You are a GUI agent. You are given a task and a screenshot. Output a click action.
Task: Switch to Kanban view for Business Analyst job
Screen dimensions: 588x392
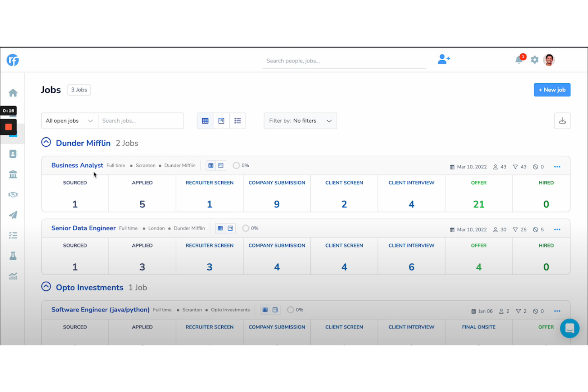(x=221, y=165)
